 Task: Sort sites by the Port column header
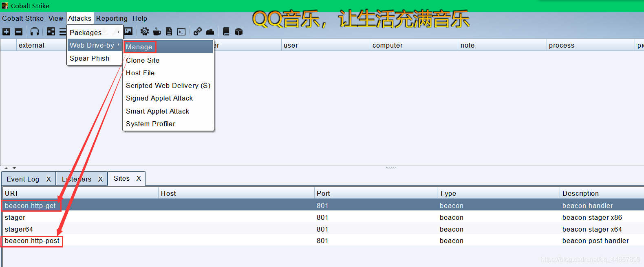click(x=376, y=193)
